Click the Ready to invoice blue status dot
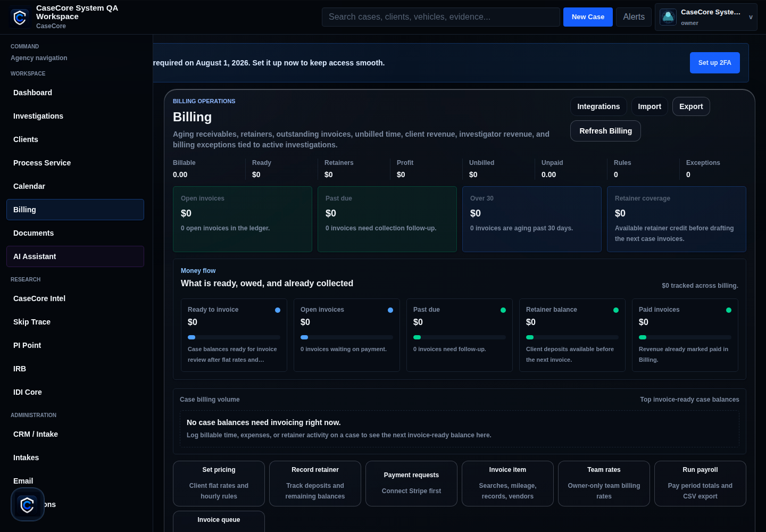 [278, 310]
